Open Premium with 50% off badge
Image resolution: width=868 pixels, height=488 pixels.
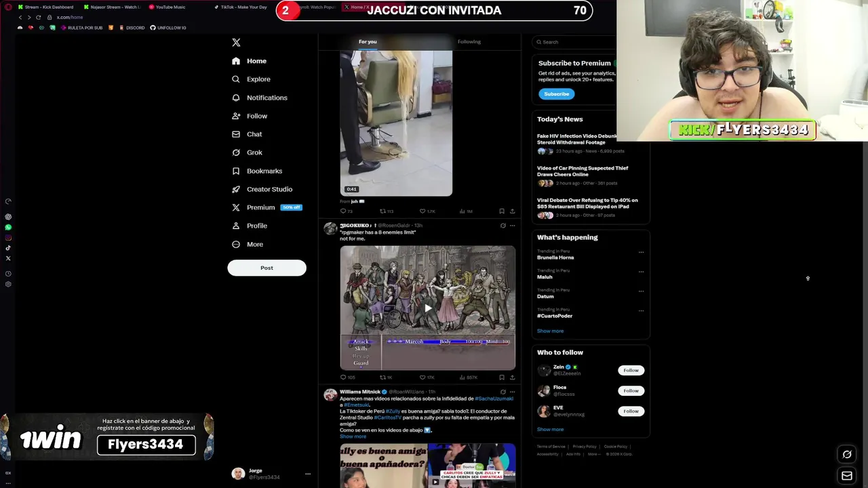pyautogui.click(x=267, y=207)
